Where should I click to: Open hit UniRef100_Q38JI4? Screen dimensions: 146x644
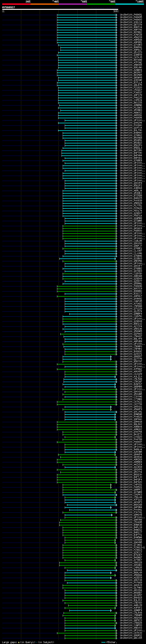131,22
